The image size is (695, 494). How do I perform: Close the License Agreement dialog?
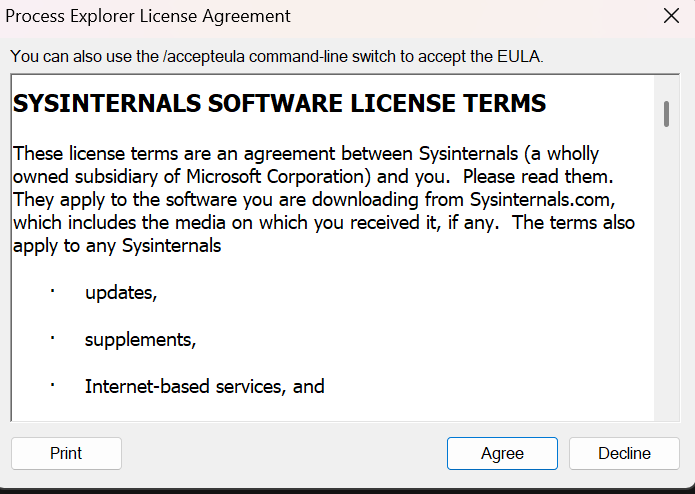tap(671, 16)
